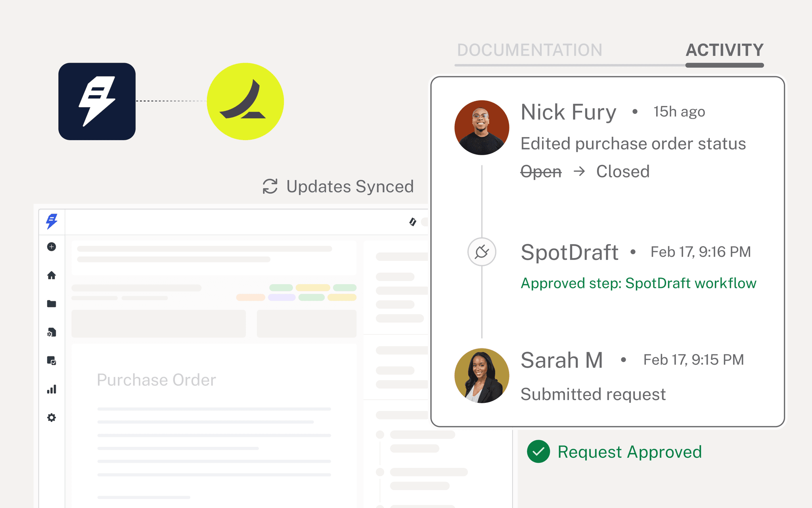Click the yellow-green circular SpotDraft logo
The image size is (812, 508).
click(245, 101)
